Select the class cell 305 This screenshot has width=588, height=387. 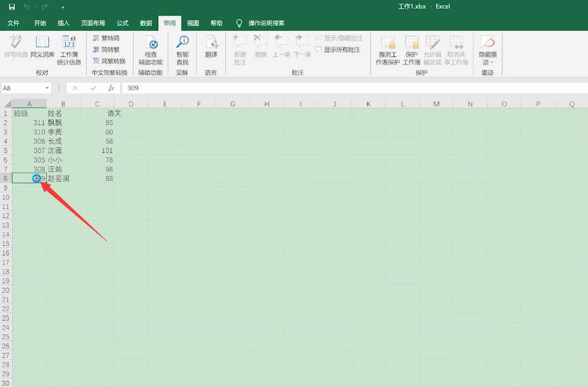[x=29, y=160]
